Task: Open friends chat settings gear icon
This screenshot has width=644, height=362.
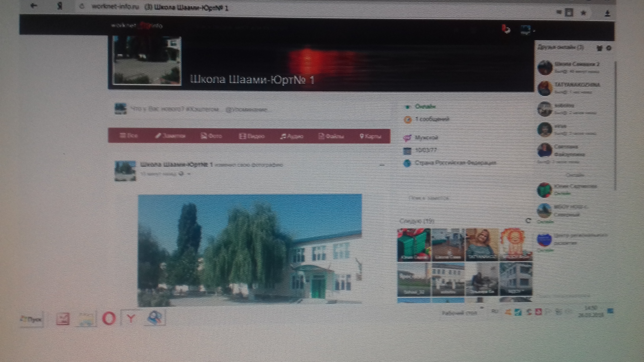Action: click(x=609, y=48)
